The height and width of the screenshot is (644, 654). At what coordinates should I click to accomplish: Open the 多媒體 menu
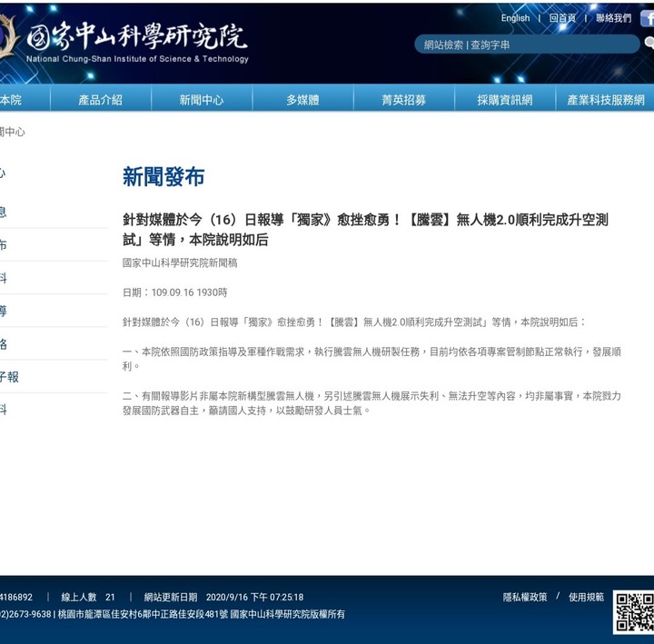pos(302,99)
